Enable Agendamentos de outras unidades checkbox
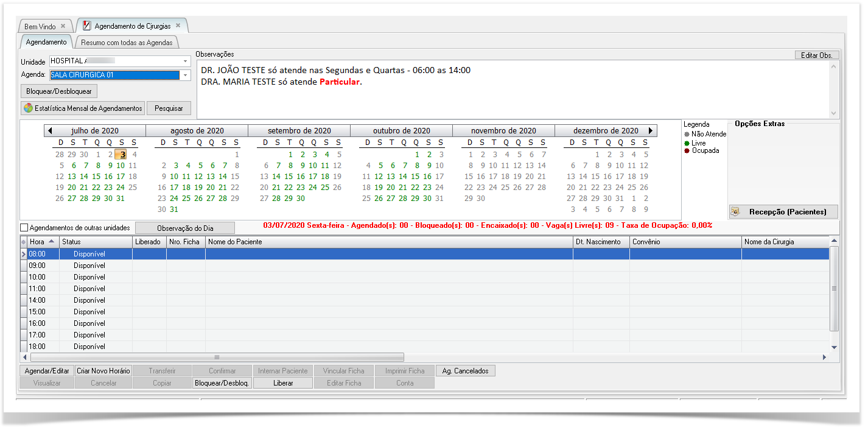868x430 pixels. [x=24, y=228]
